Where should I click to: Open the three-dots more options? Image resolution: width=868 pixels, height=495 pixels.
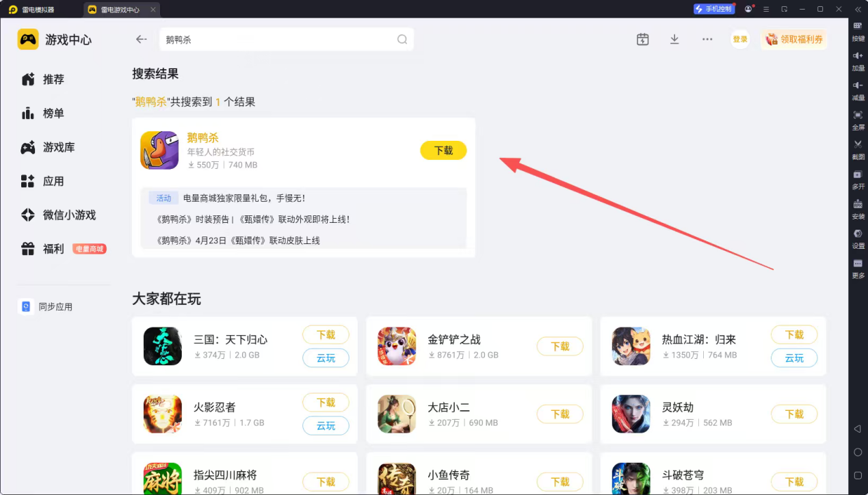[x=707, y=40]
